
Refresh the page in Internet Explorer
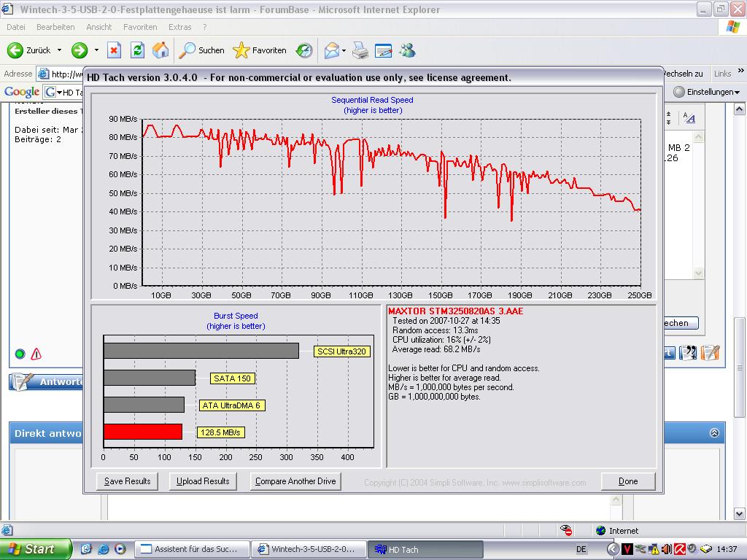tap(138, 50)
